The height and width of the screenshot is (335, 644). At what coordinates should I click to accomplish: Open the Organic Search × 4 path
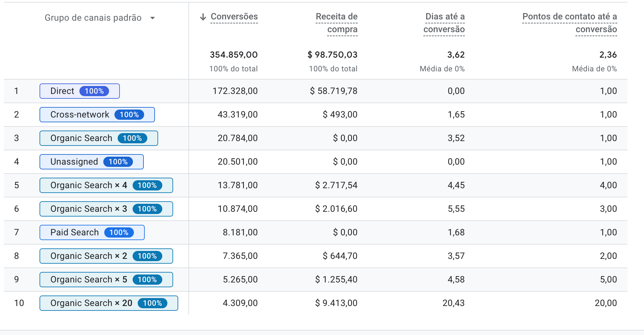coord(106,185)
